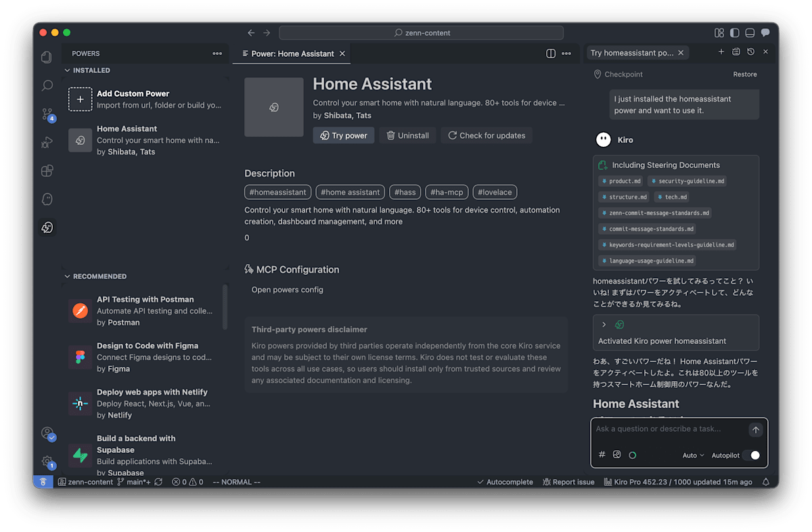Select API Testing with Postman power
812x532 pixels.
point(145,311)
